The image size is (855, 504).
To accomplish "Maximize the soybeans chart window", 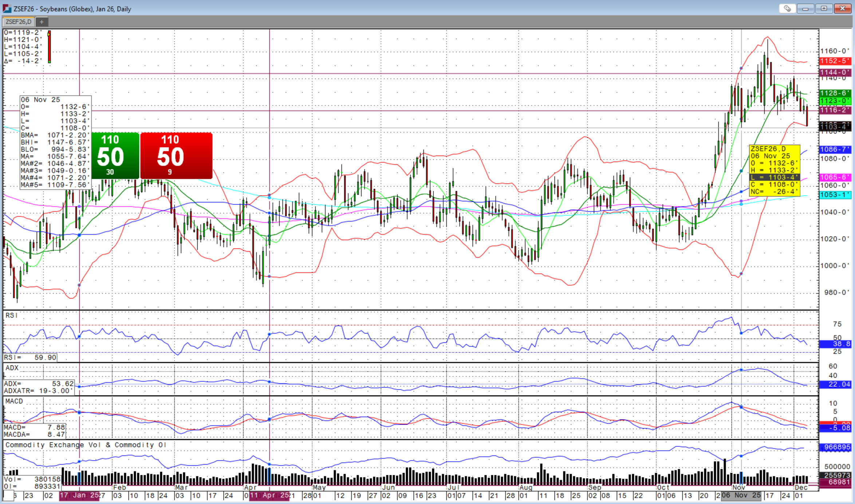I will pos(824,9).
